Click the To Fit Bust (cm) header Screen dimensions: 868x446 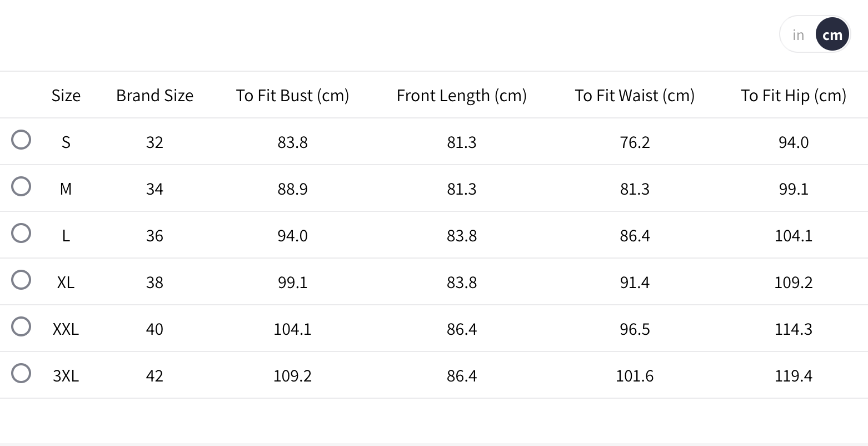[x=292, y=96]
